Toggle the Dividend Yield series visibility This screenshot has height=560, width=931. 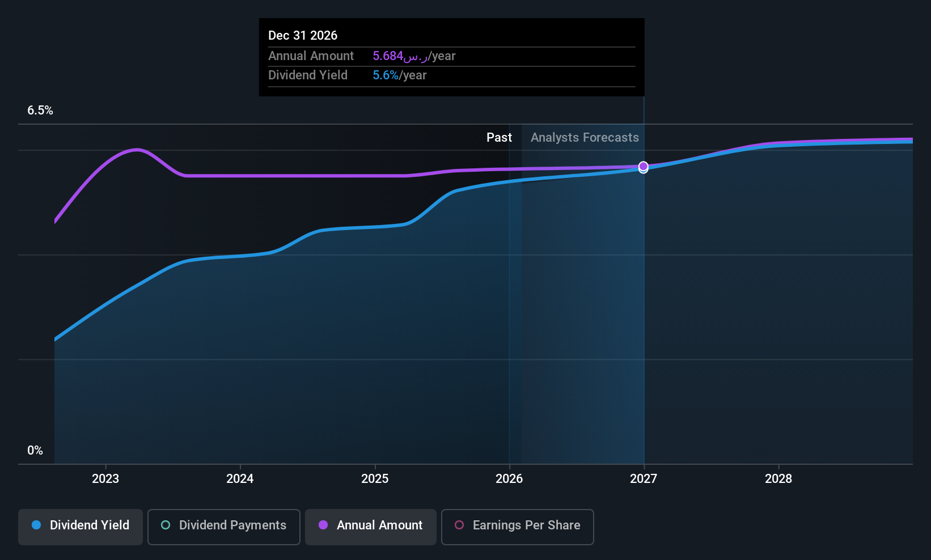pyautogui.click(x=80, y=525)
